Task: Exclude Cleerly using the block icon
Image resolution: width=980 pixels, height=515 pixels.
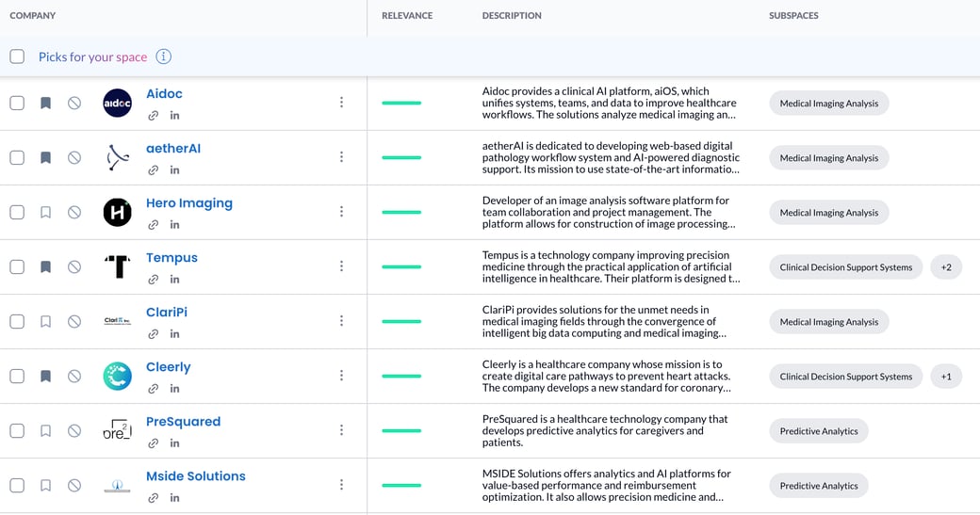Action: point(74,376)
